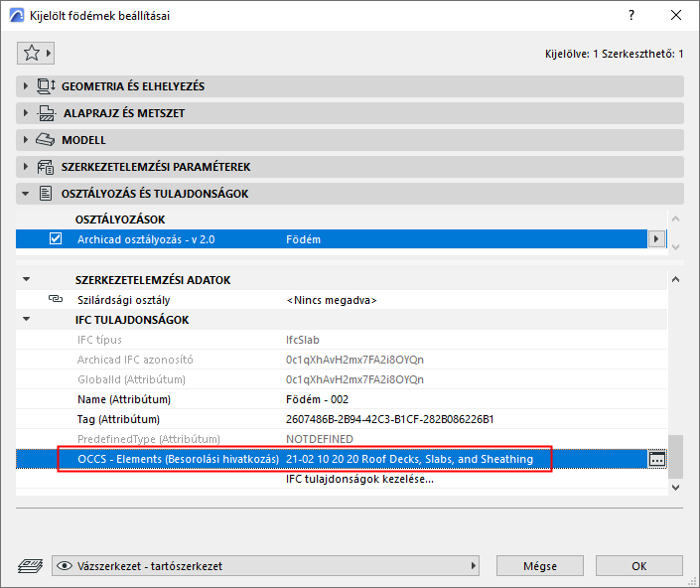Screen dimensions: 700x588
Task: Click the Tag value 2607486B-2B94-42C3-B1CF-282B086226B1
Action: point(390,419)
